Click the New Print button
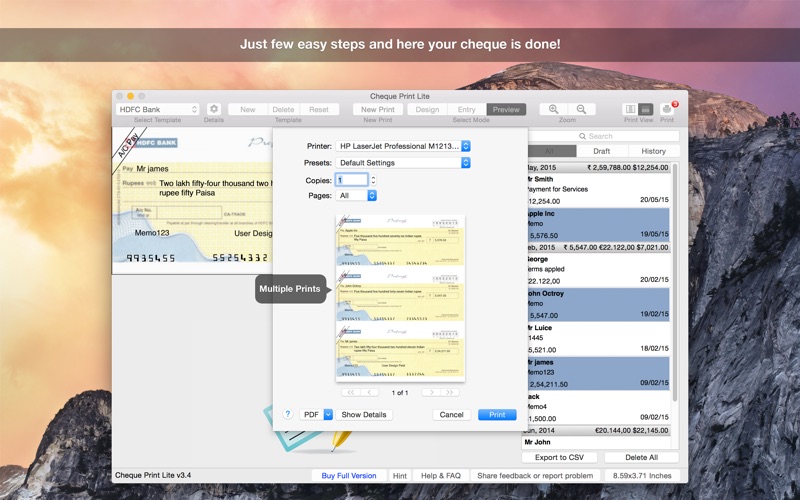 [378, 109]
